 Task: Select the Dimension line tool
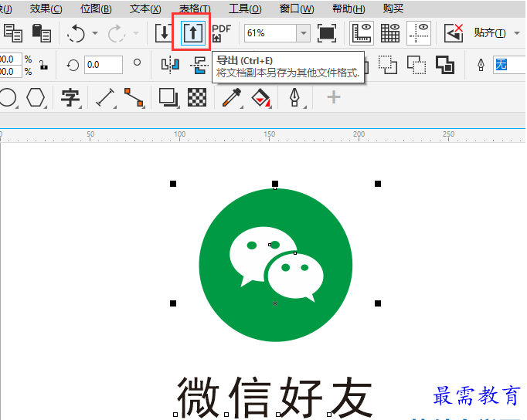pos(105,98)
